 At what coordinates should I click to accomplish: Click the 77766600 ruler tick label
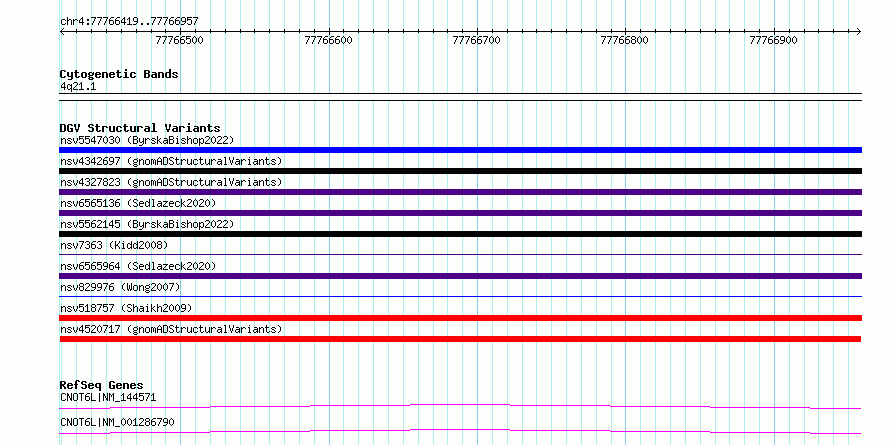(x=328, y=40)
